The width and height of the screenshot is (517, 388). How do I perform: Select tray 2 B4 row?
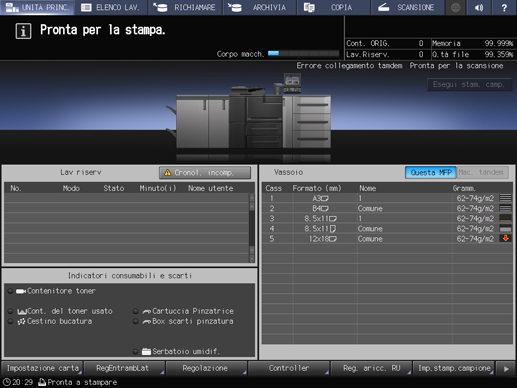(387, 208)
